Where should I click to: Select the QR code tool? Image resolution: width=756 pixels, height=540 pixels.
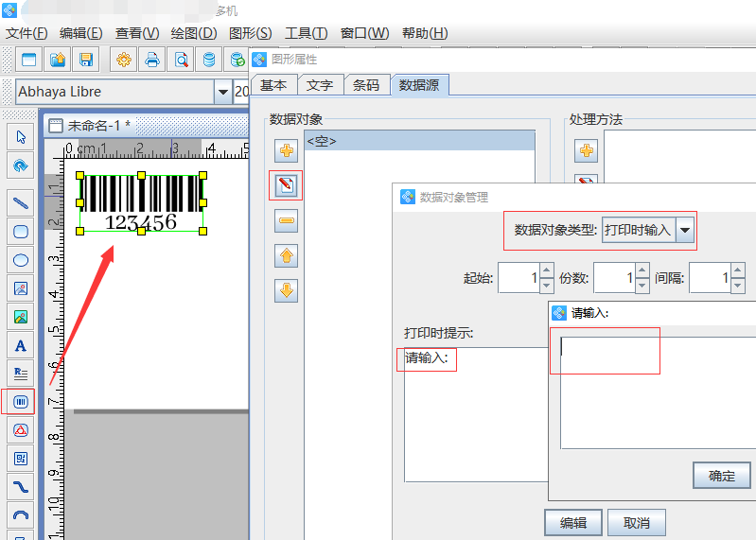pyautogui.click(x=21, y=459)
